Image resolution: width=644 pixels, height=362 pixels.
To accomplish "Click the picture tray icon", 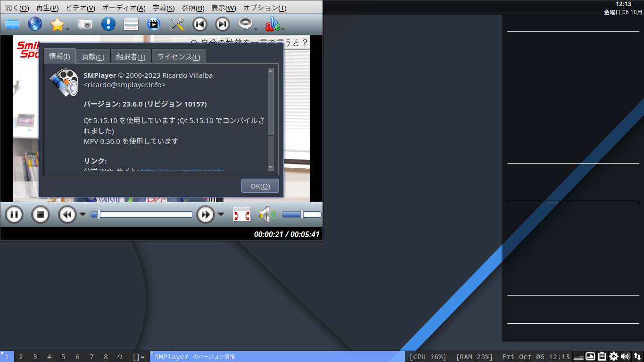I will coord(591,356).
